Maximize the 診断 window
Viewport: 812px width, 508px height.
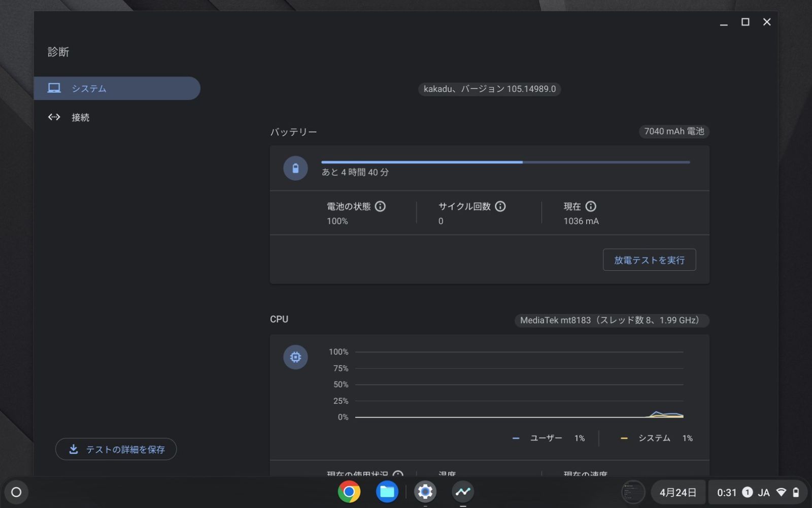(x=745, y=22)
